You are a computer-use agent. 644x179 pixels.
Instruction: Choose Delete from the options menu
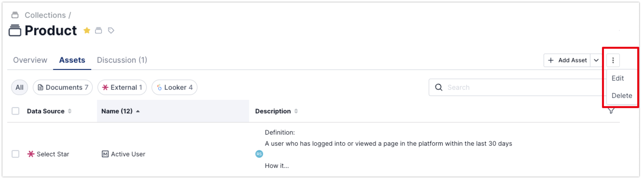[622, 96]
